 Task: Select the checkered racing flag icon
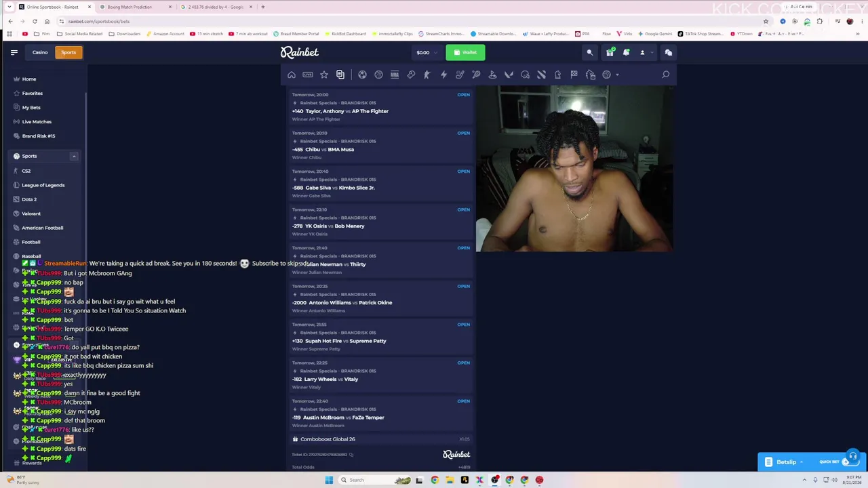pyautogui.click(x=574, y=75)
